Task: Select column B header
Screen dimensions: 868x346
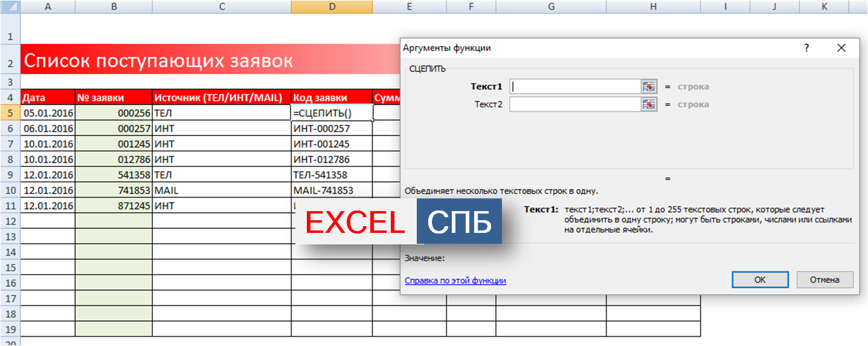Action: [x=114, y=7]
